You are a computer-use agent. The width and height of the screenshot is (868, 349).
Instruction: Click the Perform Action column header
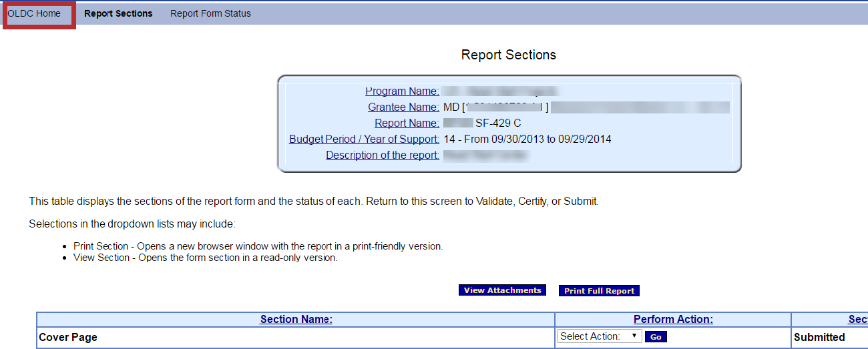coord(673,320)
